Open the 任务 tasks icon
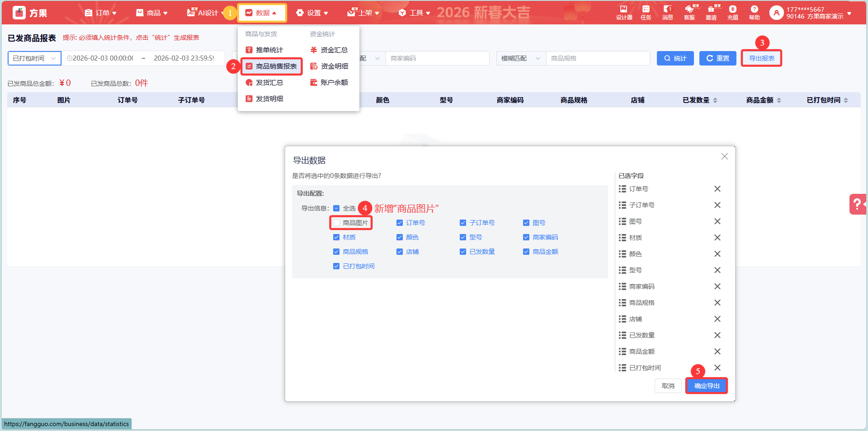 tap(646, 13)
